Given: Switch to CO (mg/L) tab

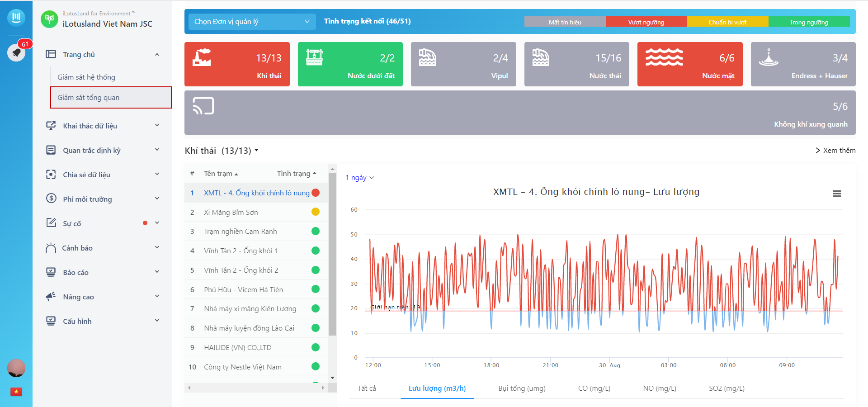Looking at the screenshot, I should pos(594,388).
